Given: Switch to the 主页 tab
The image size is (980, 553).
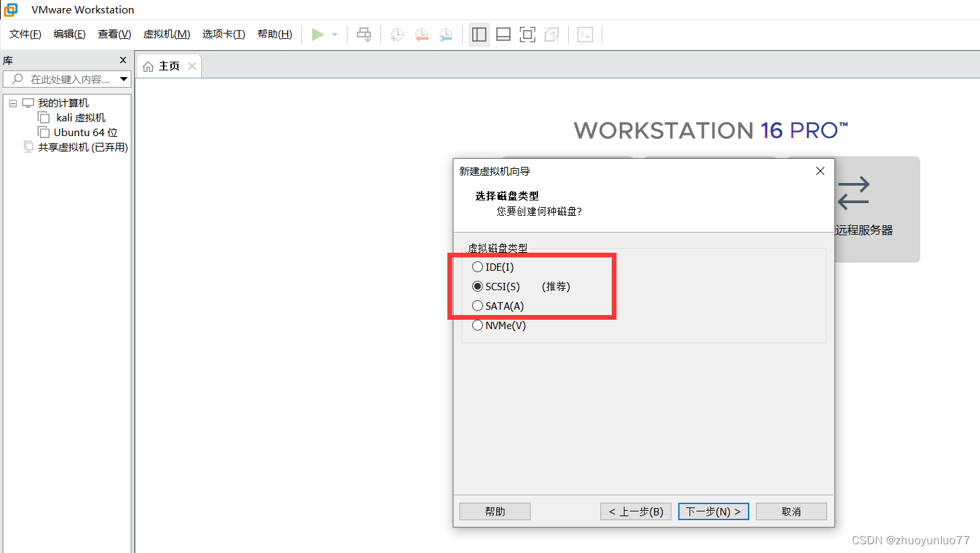Looking at the screenshot, I should 169,66.
